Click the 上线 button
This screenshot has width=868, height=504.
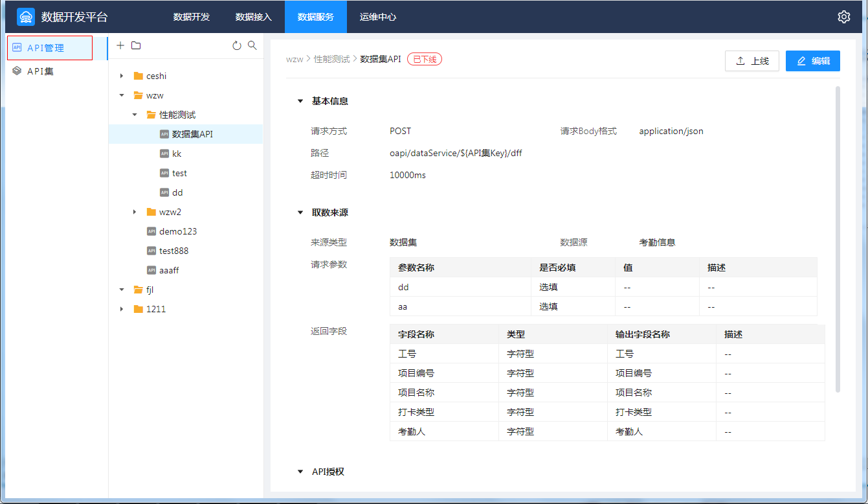pyautogui.click(x=751, y=61)
